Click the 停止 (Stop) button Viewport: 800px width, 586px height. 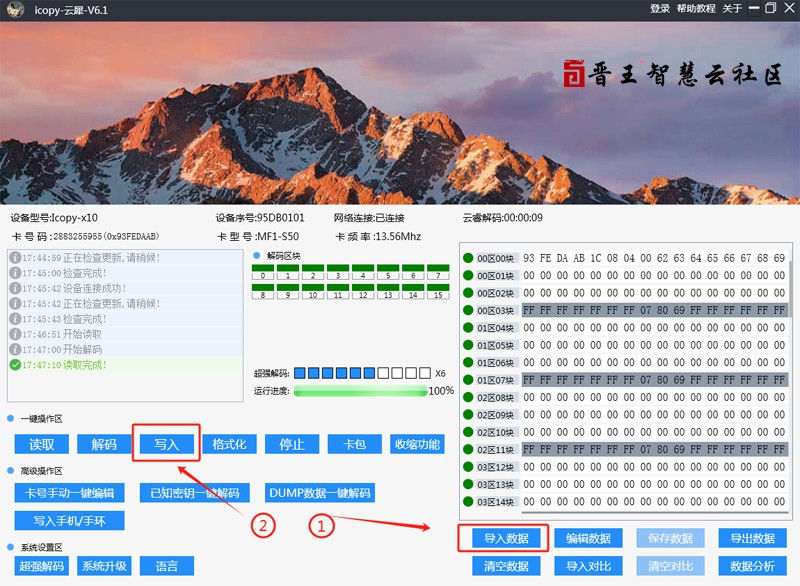tap(292, 444)
